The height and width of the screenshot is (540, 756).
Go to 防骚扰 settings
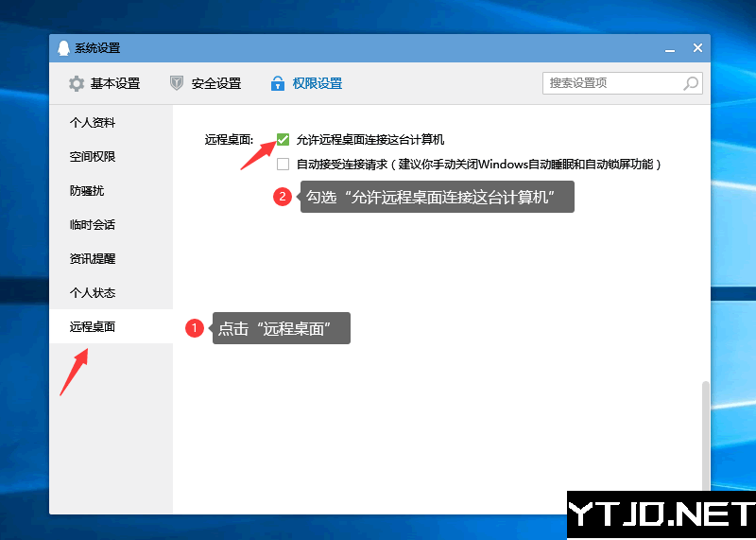[111, 191]
